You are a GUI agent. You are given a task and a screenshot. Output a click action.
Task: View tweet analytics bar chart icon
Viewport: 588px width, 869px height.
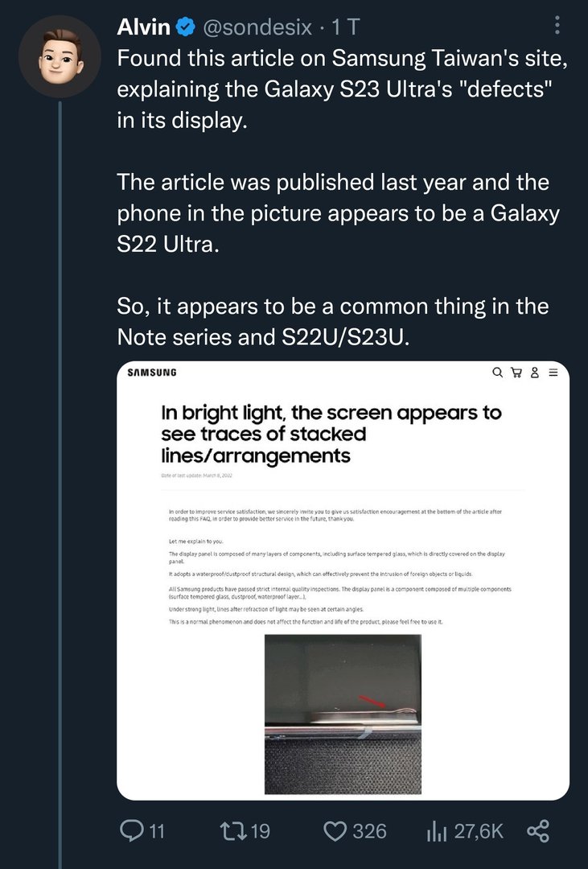tap(436, 831)
